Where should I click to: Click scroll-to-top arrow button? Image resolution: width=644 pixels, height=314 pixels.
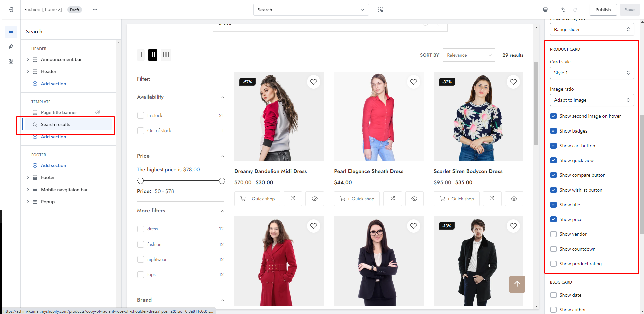[x=517, y=284]
